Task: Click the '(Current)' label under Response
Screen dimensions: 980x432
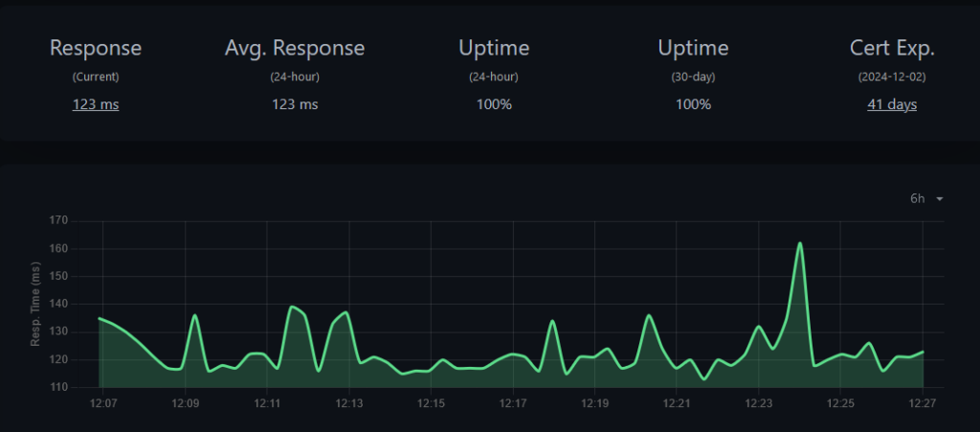Action: 96,77
